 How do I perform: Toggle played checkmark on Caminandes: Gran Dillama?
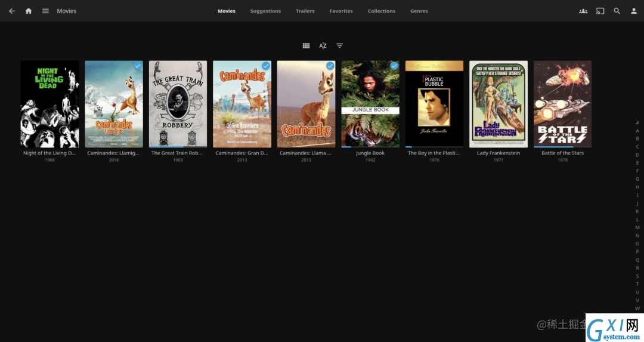266,66
